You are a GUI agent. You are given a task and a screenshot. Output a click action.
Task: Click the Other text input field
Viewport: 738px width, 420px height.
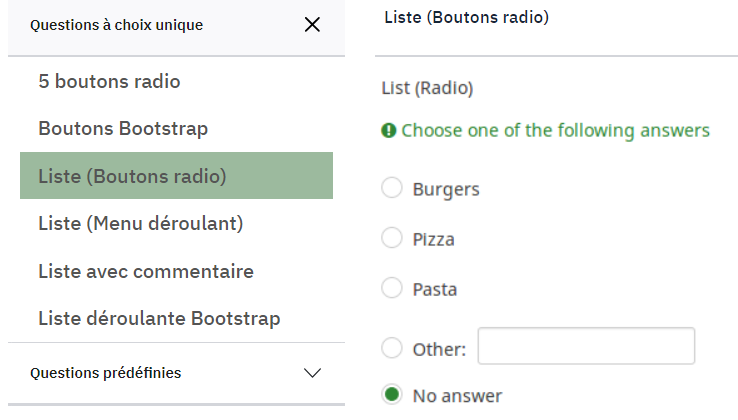[x=586, y=346]
